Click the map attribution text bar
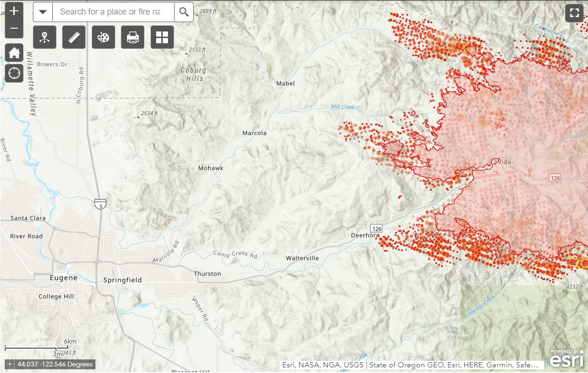588x373 pixels. [x=413, y=365]
